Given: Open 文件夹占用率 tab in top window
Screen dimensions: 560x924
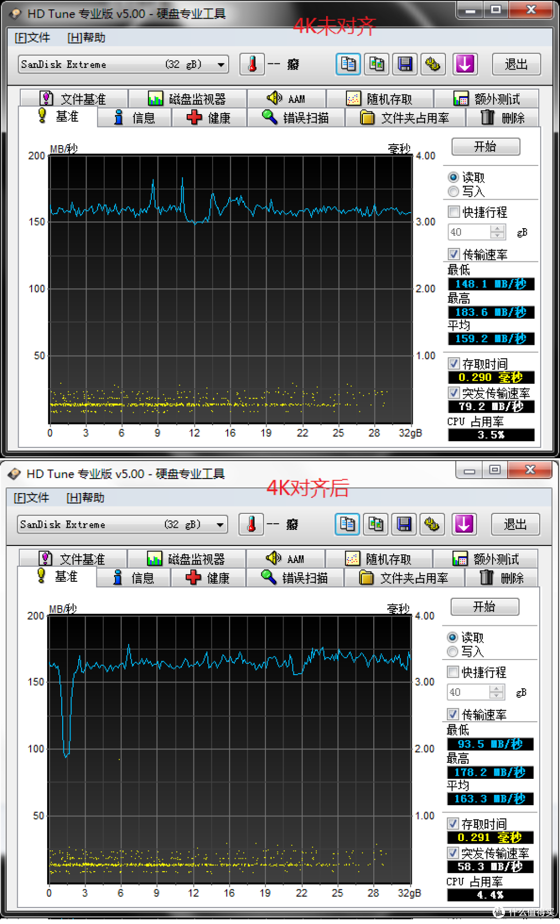Looking at the screenshot, I should click(405, 118).
